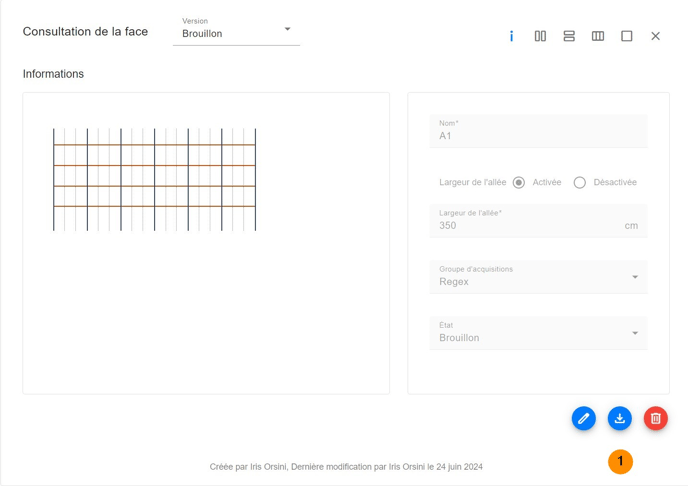Switch to stacked rows layout view
Screen dimensions: 688x486
569,36
